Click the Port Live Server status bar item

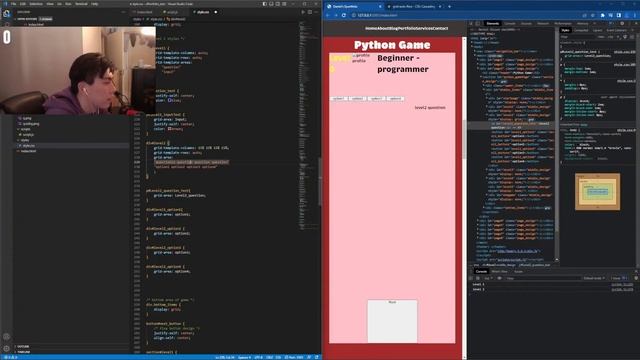[x=294, y=357]
